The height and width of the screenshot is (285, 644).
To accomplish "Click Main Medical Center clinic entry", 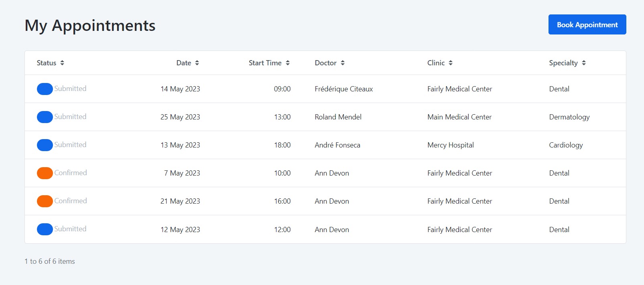I will coord(459,117).
